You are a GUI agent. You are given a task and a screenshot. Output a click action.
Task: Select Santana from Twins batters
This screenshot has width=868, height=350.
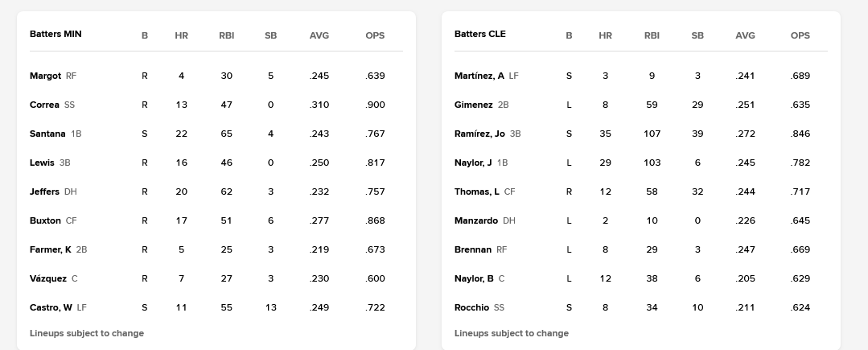point(47,134)
